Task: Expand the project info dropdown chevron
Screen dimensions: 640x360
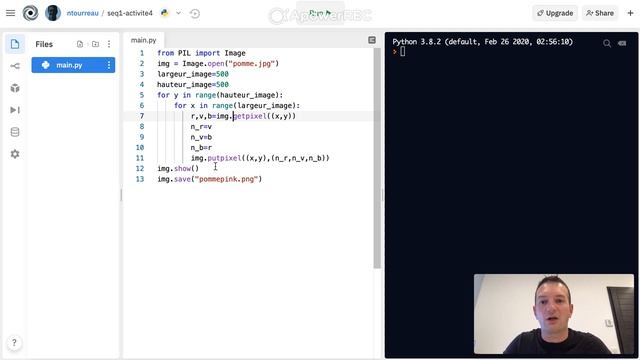Action: coord(178,13)
